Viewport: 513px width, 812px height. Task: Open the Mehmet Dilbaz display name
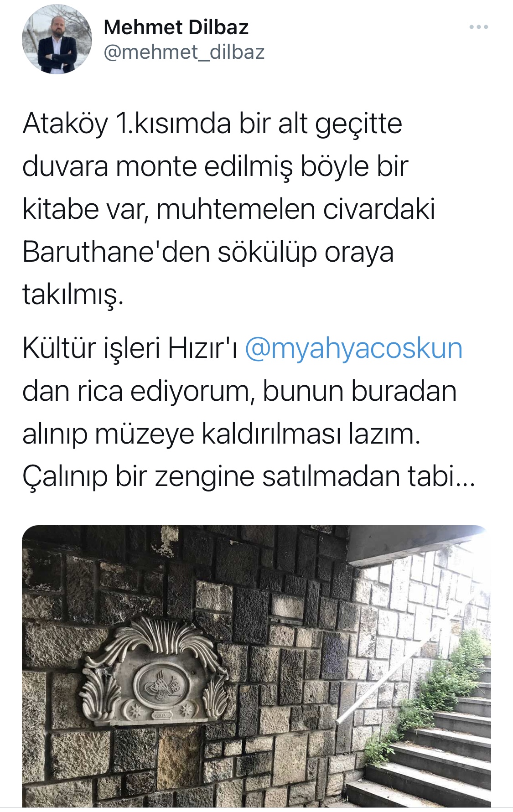[x=176, y=27]
